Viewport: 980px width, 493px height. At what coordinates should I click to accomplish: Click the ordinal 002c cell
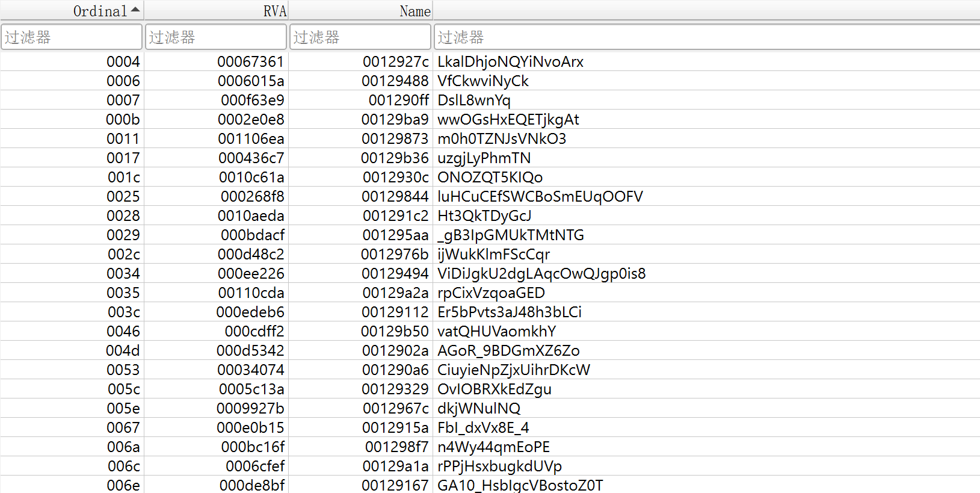[x=124, y=254]
